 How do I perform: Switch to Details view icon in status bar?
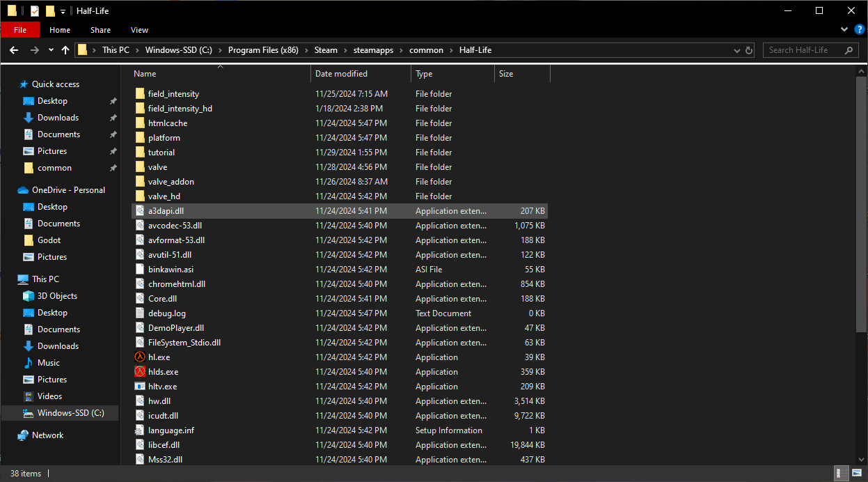click(x=842, y=474)
